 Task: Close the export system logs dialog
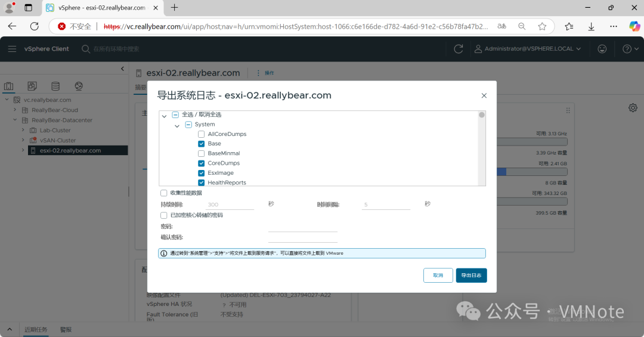tap(484, 95)
